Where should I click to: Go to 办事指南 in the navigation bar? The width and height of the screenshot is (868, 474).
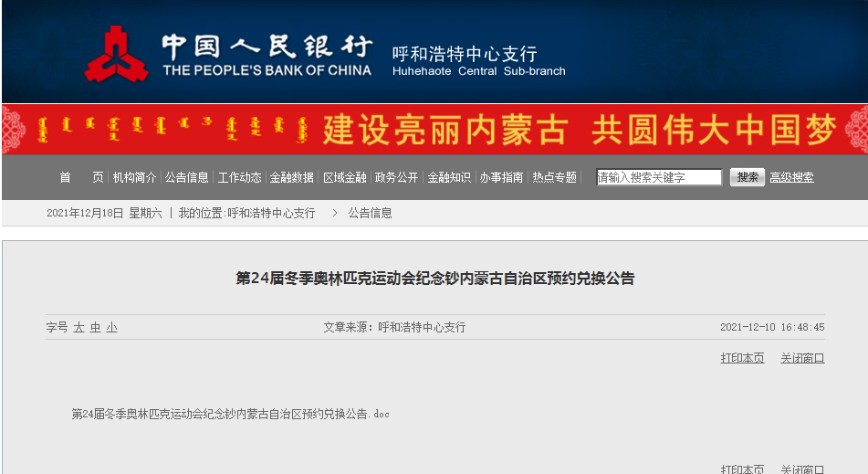coord(501,177)
